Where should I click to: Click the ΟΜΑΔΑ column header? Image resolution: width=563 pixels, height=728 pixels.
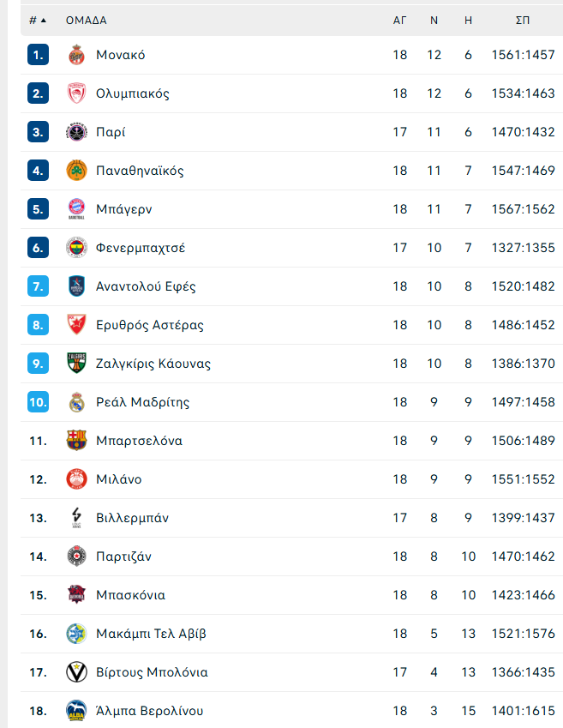pyautogui.click(x=87, y=21)
